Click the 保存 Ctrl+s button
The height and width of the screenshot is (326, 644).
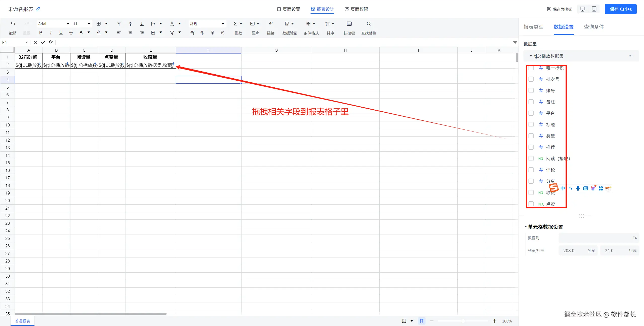click(620, 9)
